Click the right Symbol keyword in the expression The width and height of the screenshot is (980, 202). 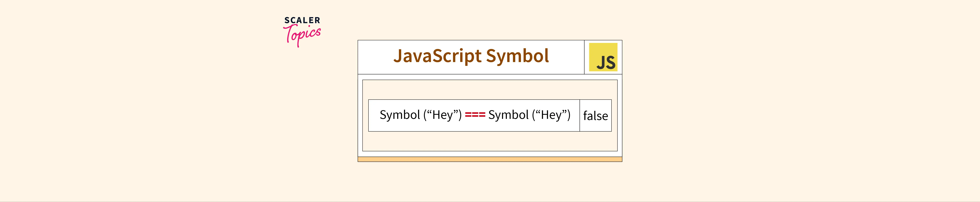click(x=508, y=115)
